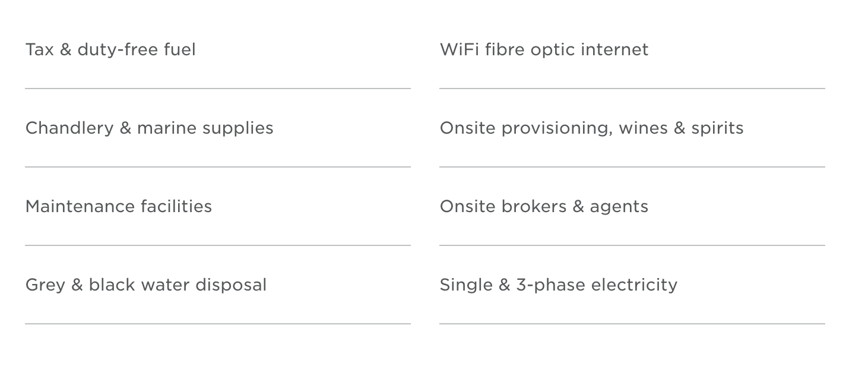The height and width of the screenshot is (366, 868).
Task: Click the line under 'Onsite brokers & agents'
Action: tap(632, 245)
